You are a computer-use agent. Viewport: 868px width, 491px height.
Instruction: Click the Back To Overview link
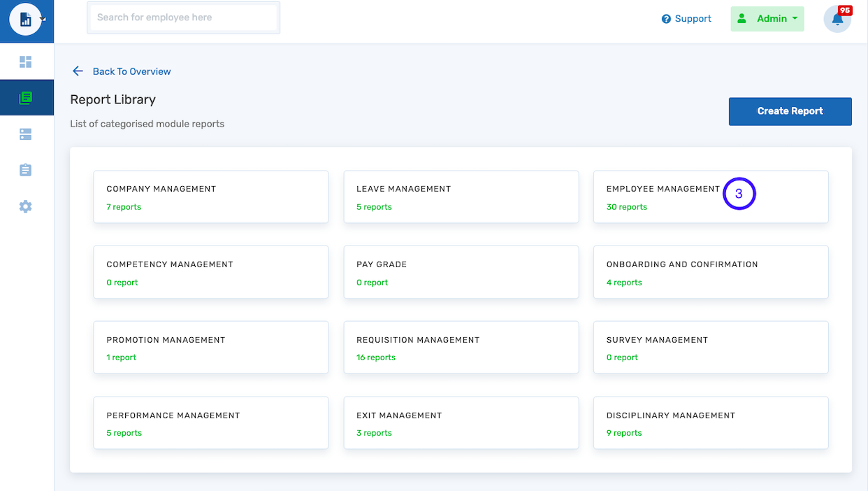tap(131, 71)
